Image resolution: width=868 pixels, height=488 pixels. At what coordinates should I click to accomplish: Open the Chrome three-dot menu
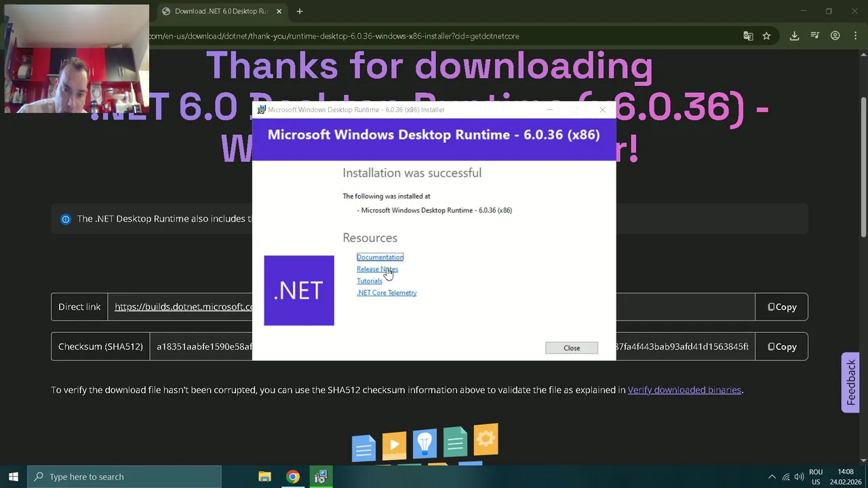(855, 36)
